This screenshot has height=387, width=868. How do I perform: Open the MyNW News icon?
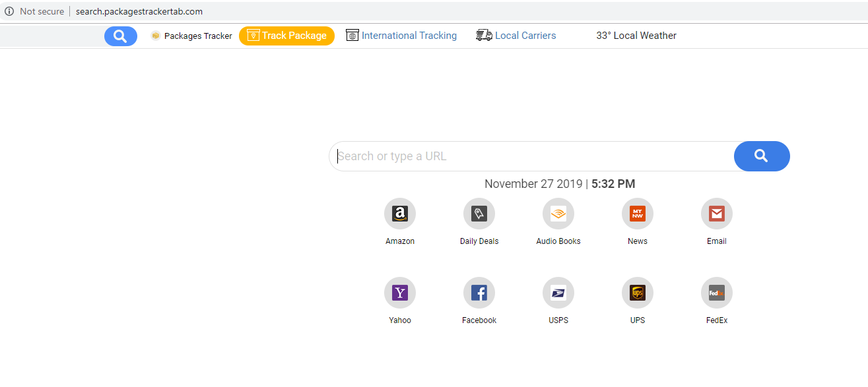pyautogui.click(x=638, y=214)
